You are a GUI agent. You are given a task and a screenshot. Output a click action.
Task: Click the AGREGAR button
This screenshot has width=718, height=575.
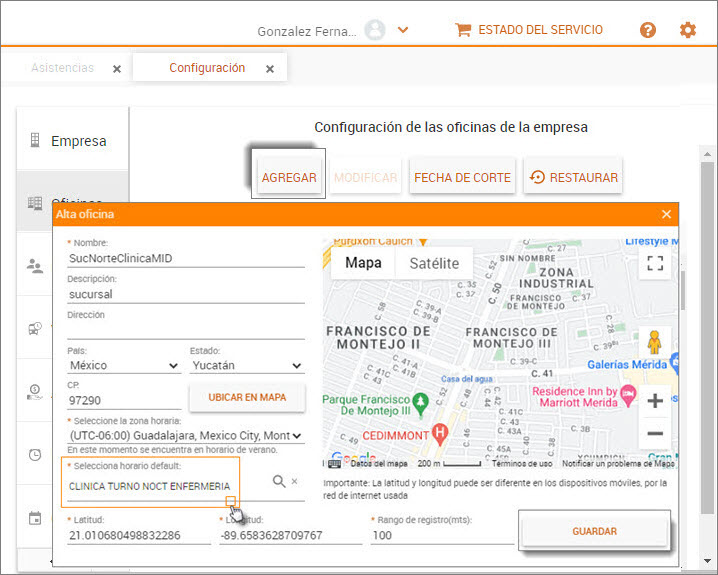[x=289, y=178]
